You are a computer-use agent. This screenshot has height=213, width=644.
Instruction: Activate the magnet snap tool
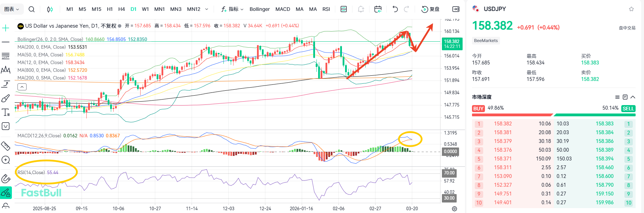point(6,179)
